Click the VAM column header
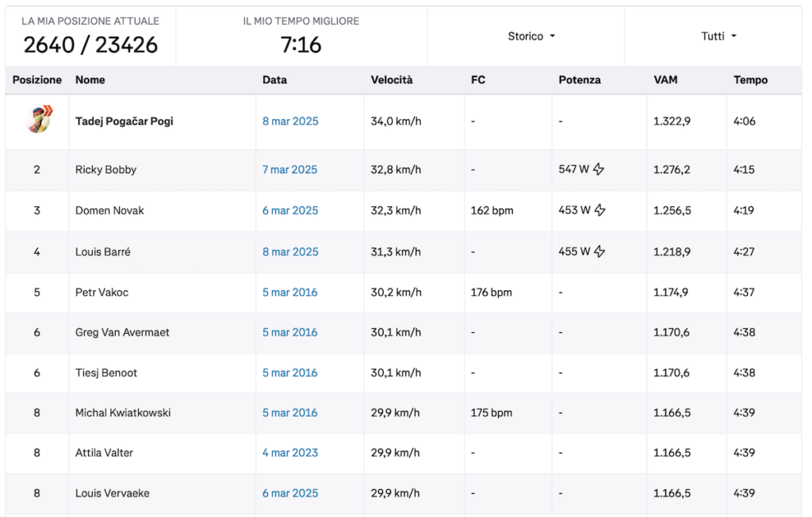 click(665, 80)
